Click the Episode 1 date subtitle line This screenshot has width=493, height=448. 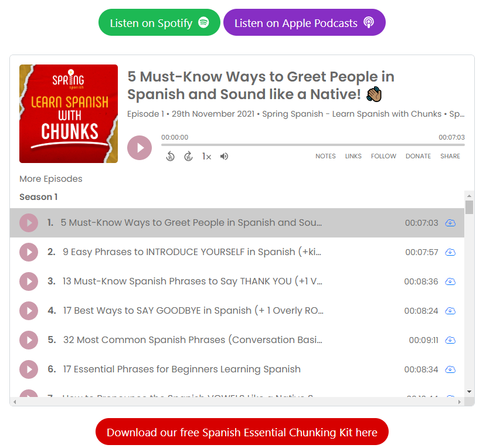click(295, 114)
